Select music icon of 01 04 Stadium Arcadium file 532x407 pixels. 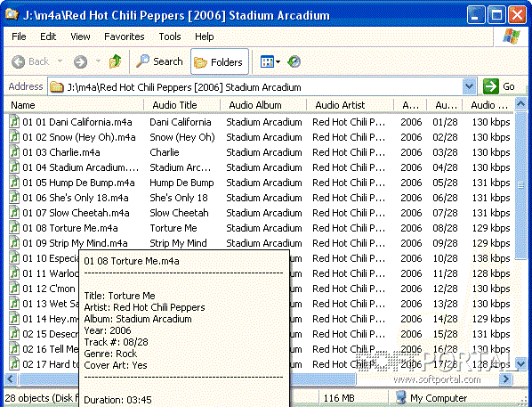[14, 167]
